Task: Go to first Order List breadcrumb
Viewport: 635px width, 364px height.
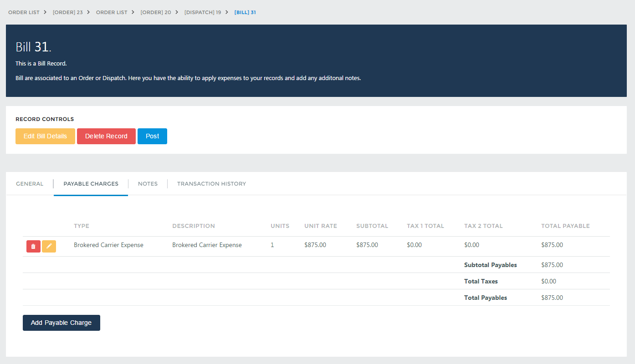Action: (x=24, y=12)
